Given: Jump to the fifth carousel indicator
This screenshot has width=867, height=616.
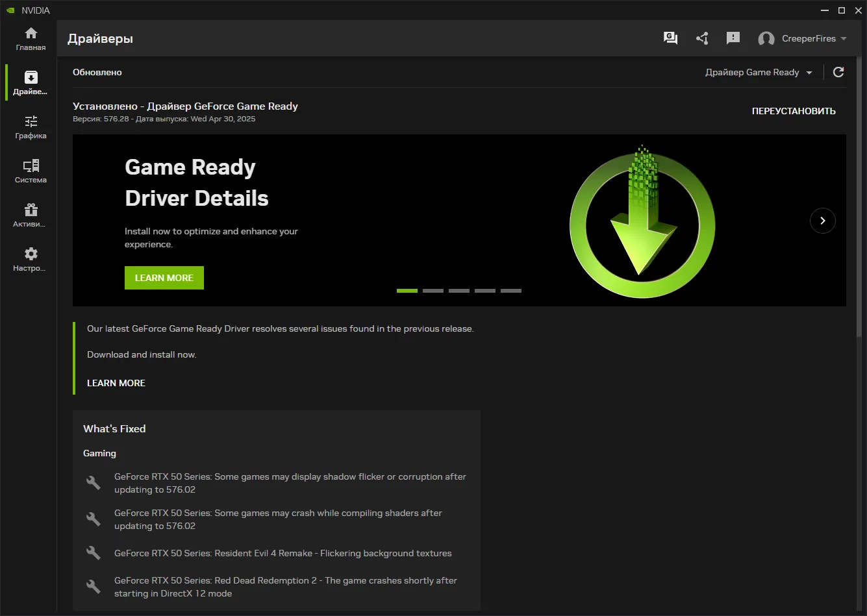Looking at the screenshot, I should 511,291.
